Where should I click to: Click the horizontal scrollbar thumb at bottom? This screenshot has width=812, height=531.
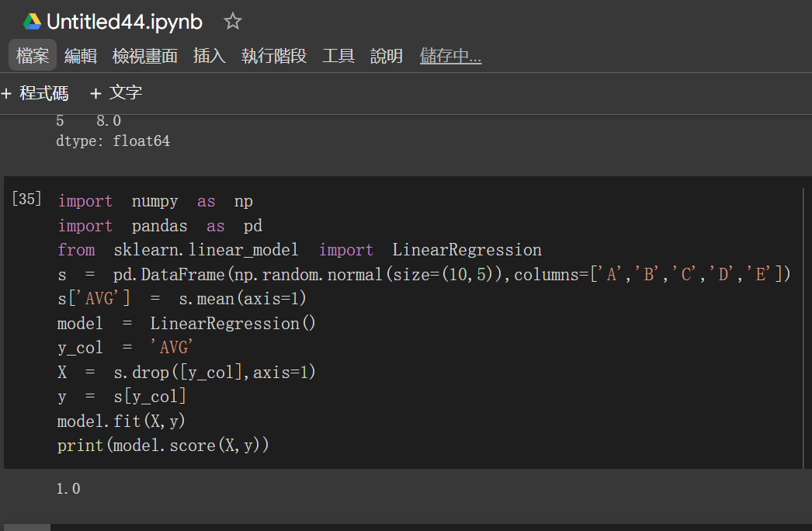pyautogui.click(x=27, y=527)
